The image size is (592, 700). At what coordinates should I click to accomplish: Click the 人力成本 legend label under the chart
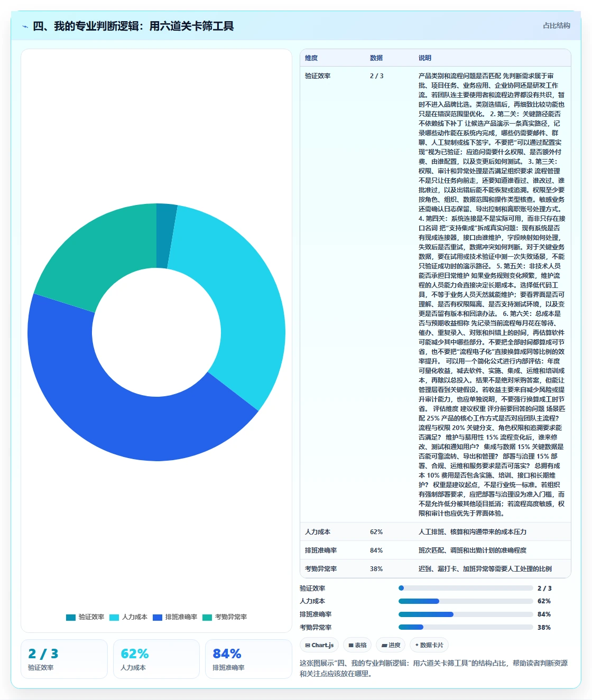pos(135,617)
